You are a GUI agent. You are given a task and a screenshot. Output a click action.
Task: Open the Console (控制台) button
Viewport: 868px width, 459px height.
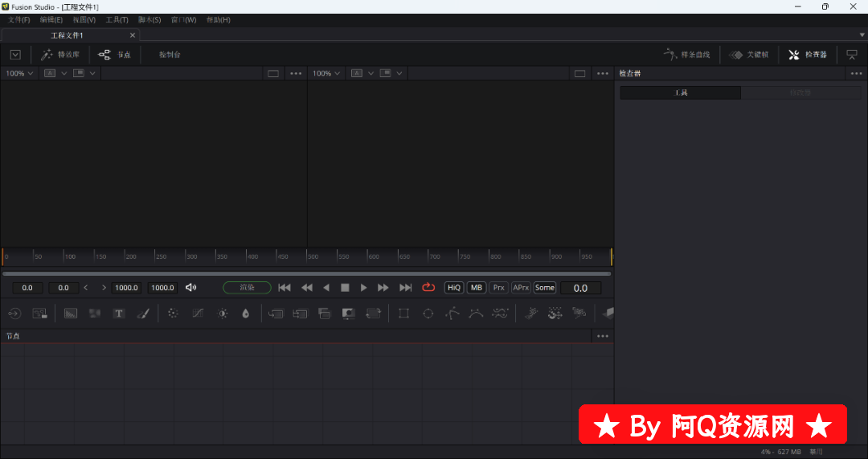(x=170, y=55)
